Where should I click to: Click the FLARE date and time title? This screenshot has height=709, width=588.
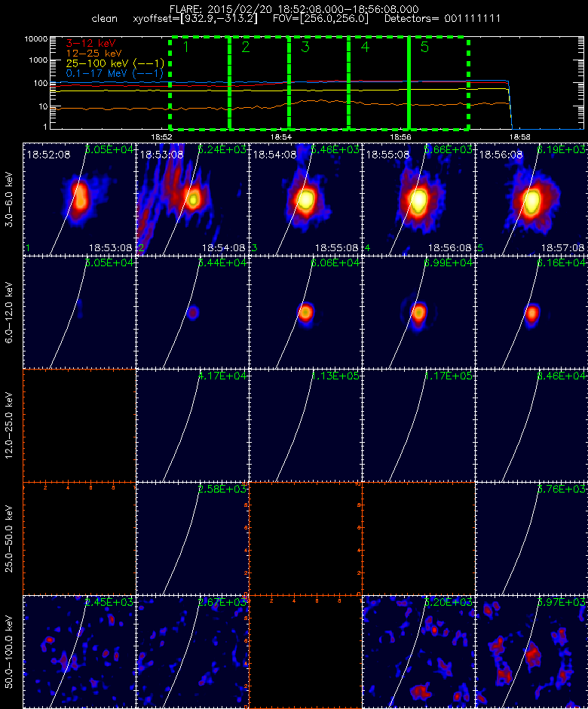click(x=294, y=9)
